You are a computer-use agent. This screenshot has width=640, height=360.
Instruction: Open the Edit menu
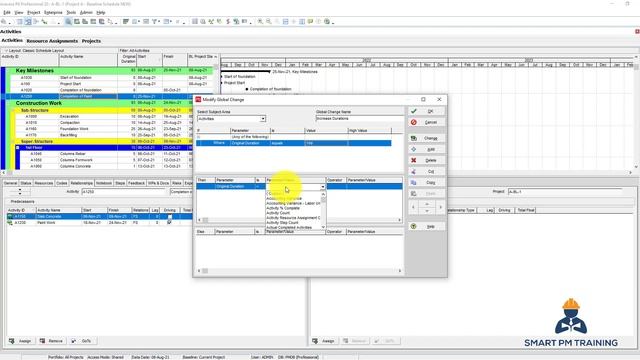click(7, 13)
